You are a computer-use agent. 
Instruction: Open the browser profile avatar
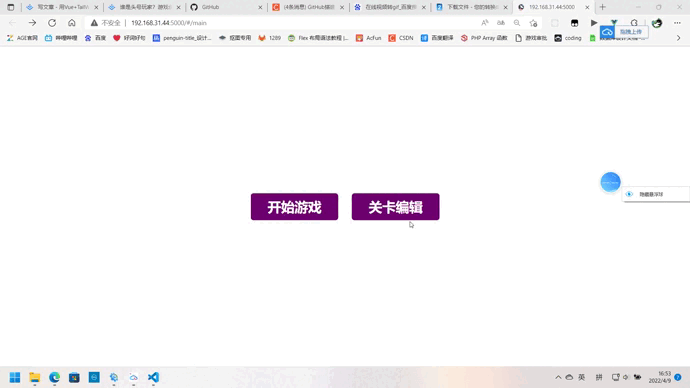click(x=657, y=23)
